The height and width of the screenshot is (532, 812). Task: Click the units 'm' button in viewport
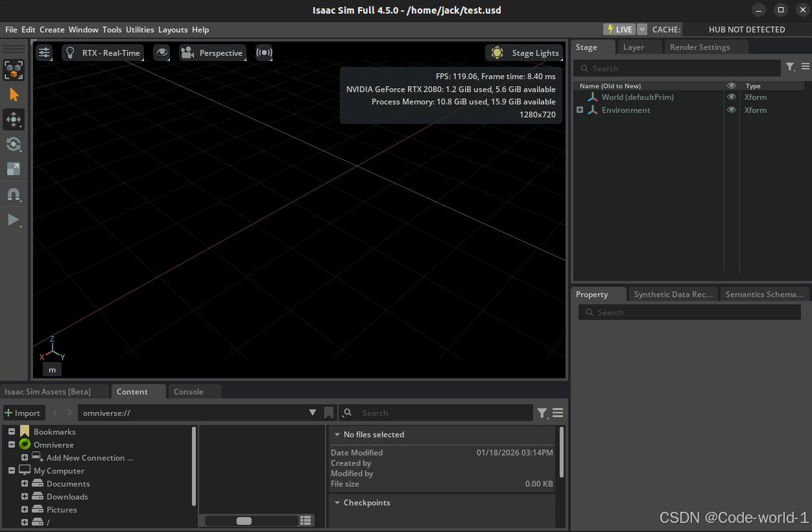pos(53,369)
